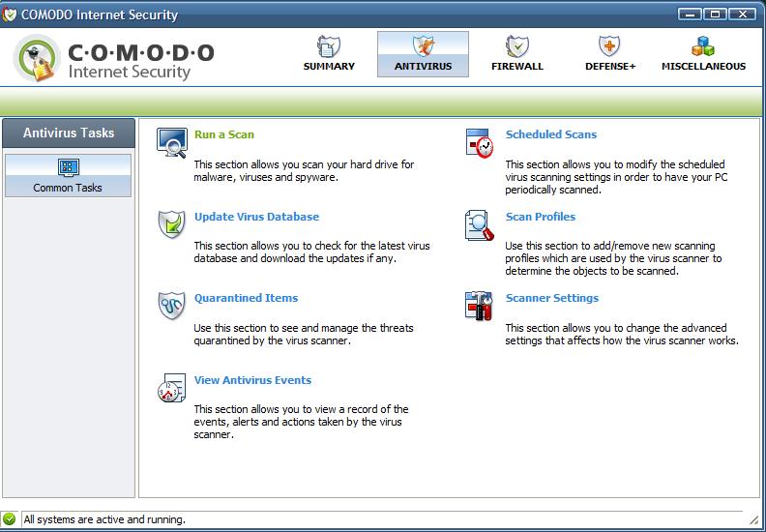Open the Quarantined Items link
Viewport: 766px width, 532px height.
(246, 298)
